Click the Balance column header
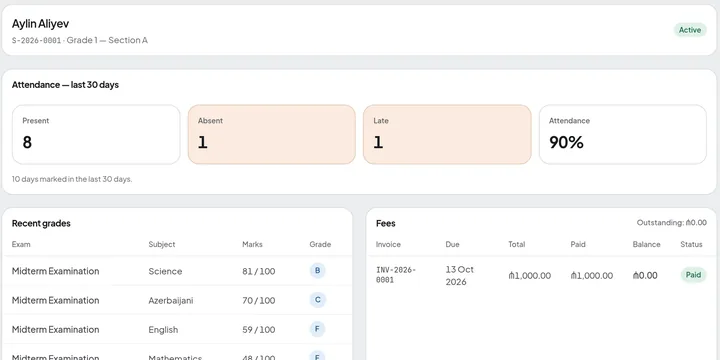This screenshot has width=720, height=360. (647, 244)
